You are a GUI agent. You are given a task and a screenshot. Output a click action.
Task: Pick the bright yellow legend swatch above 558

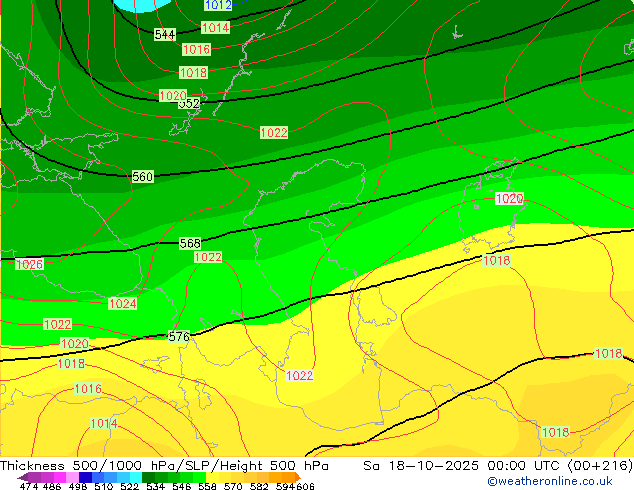coord(212,477)
